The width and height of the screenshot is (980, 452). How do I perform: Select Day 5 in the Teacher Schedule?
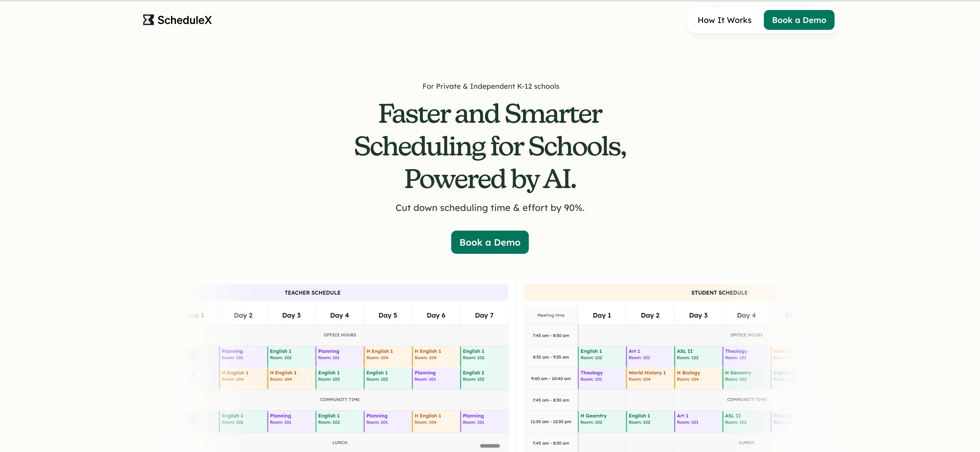[388, 315]
